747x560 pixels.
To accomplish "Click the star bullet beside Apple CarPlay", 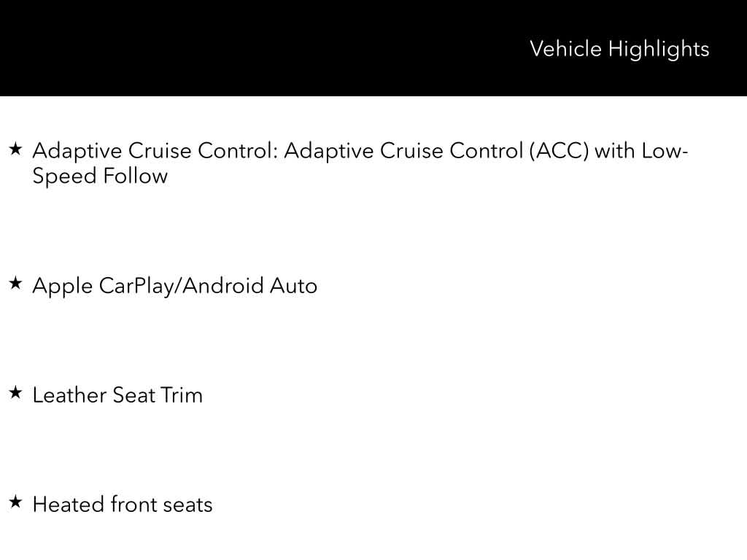I will [15, 284].
